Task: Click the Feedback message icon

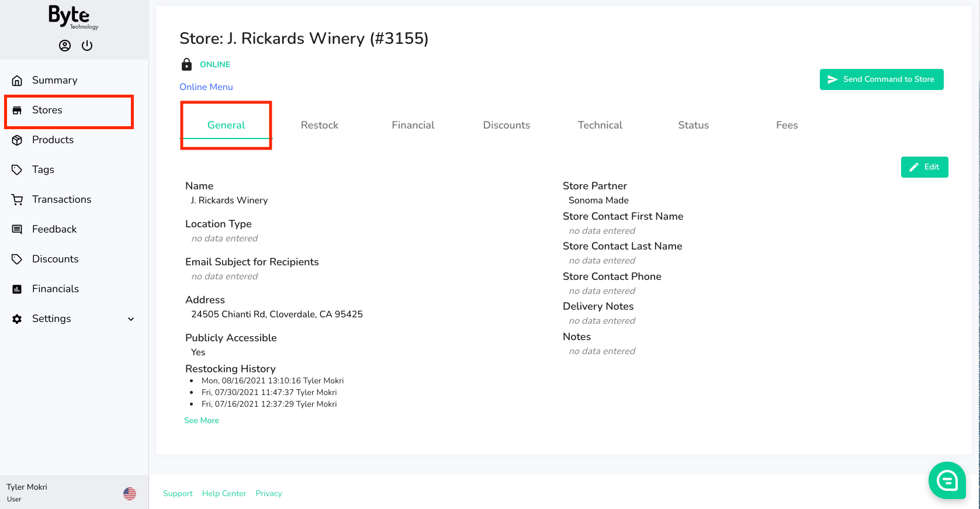Action: point(17,230)
